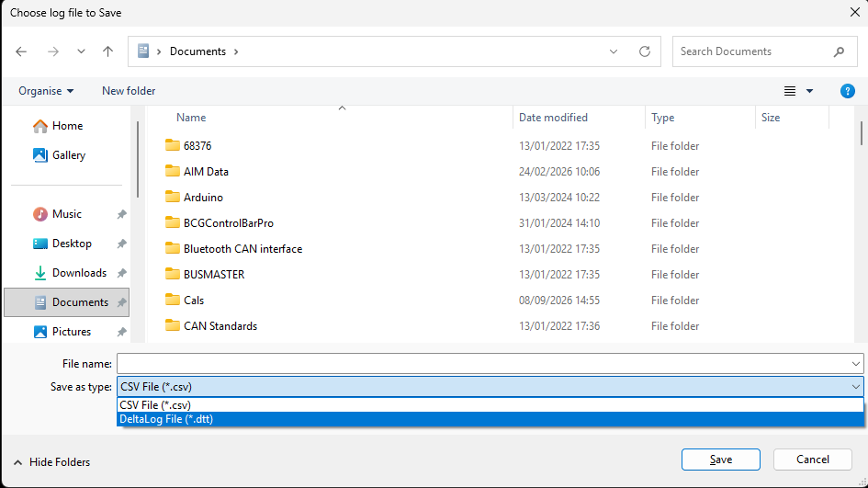Open the chevron after Documents breadcrumb

[236, 51]
